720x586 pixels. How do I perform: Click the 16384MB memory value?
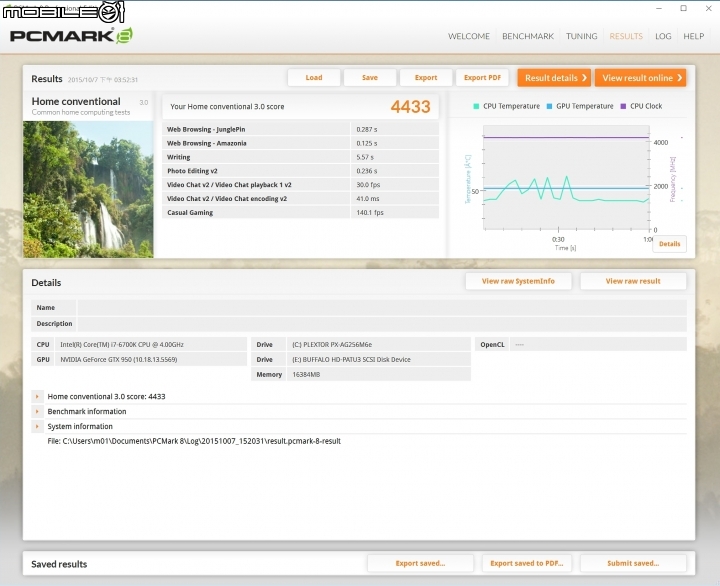point(306,374)
